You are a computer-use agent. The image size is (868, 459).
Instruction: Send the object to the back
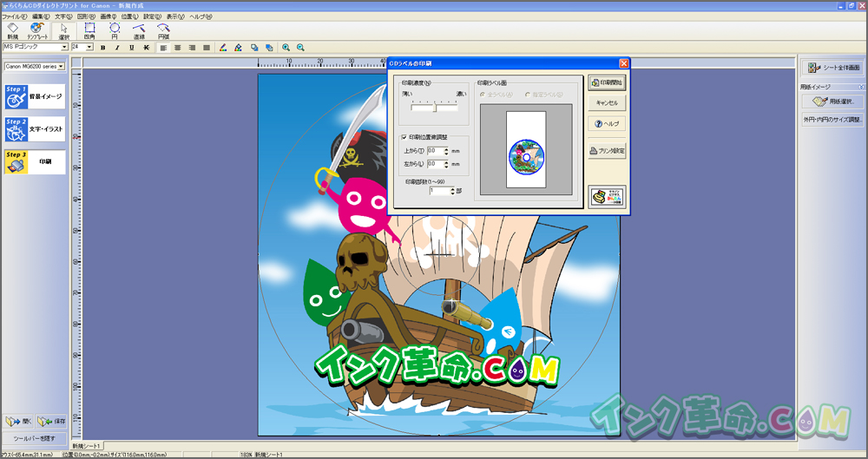269,48
